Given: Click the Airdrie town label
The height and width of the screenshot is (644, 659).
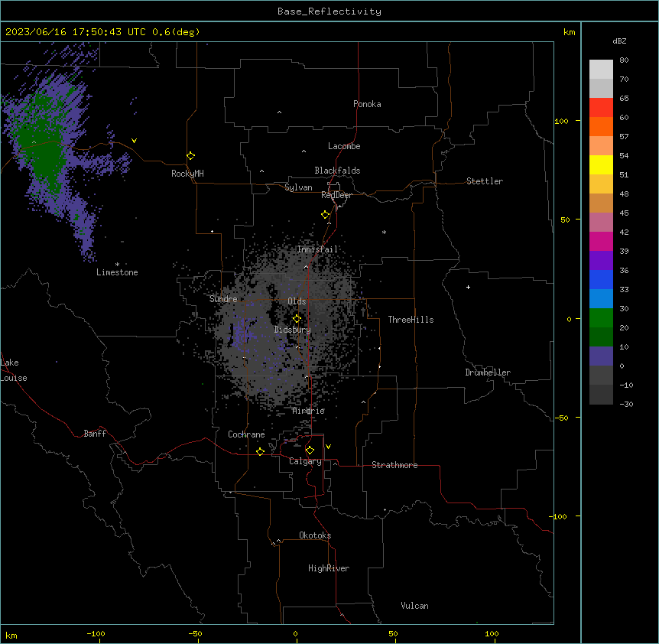Looking at the screenshot, I should [x=309, y=411].
